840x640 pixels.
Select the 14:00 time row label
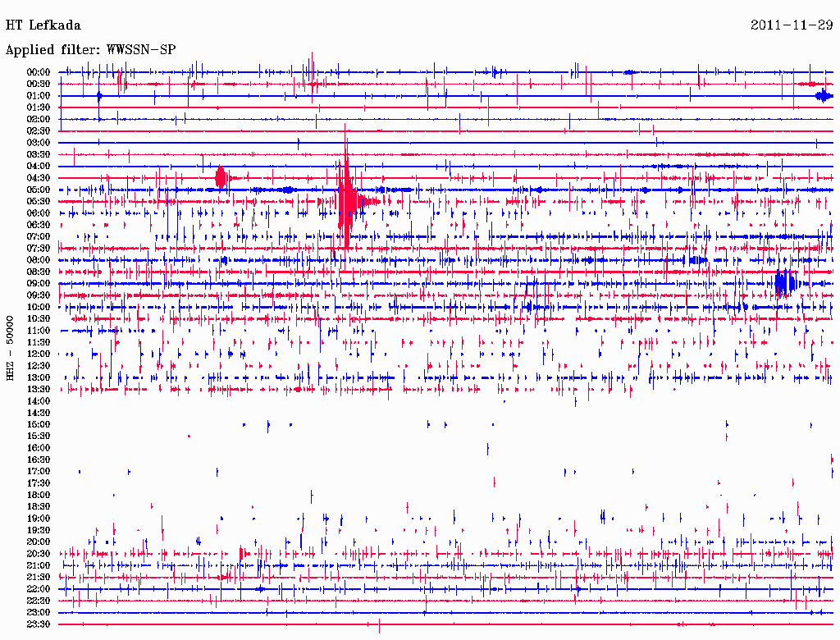coord(39,401)
